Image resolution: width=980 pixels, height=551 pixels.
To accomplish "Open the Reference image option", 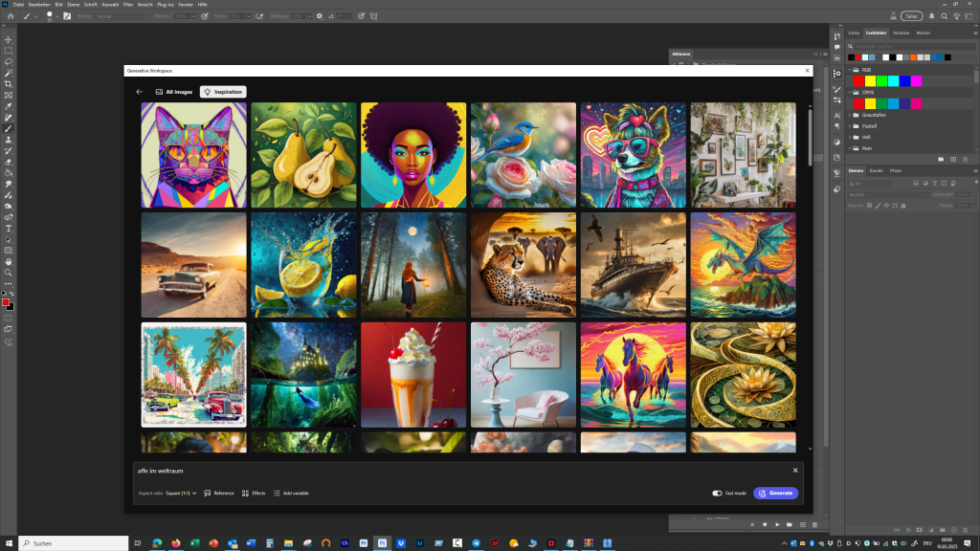I will (x=219, y=493).
